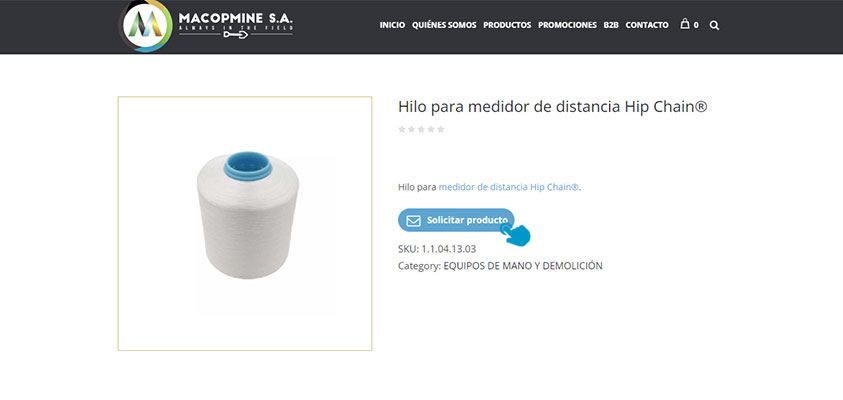Click the Solicitar producto button
This screenshot has width=843, height=400.
coord(456,220)
